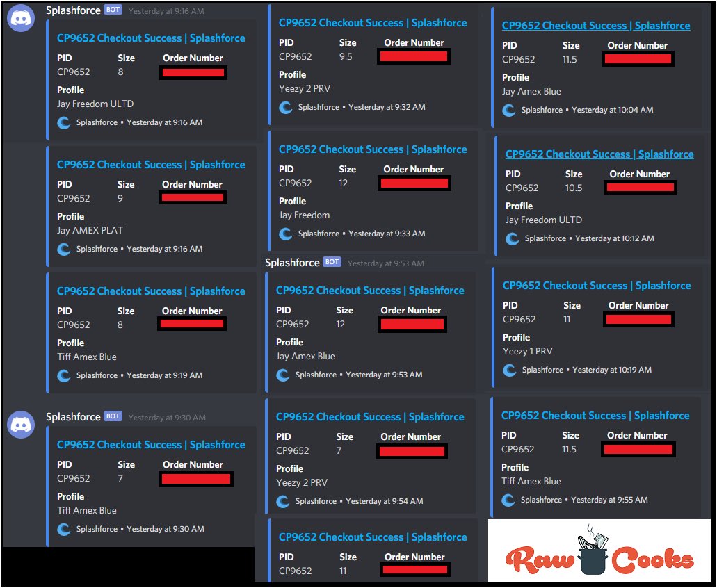Screen dimensions: 717x588
Task: Open the Checkout Success title link in the 9:32 AM card
Action: pyautogui.click(x=373, y=23)
